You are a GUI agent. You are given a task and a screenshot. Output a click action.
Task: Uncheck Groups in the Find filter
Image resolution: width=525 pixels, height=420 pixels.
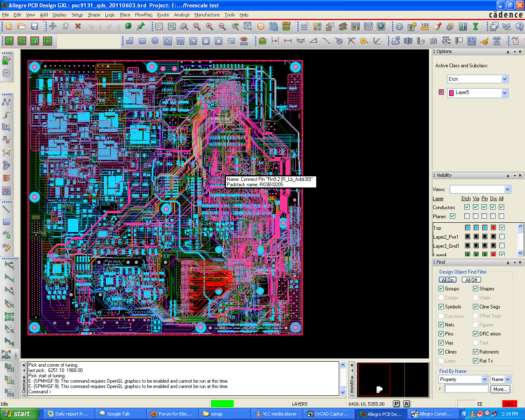pos(441,289)
